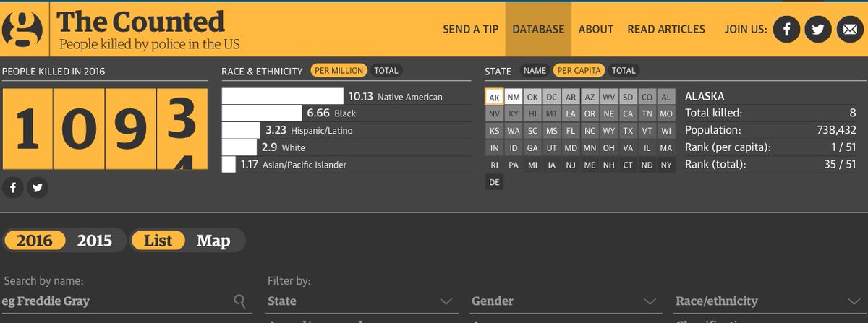Select the DC state tile
Screen dimensions: 868x323
pos(551,97)
